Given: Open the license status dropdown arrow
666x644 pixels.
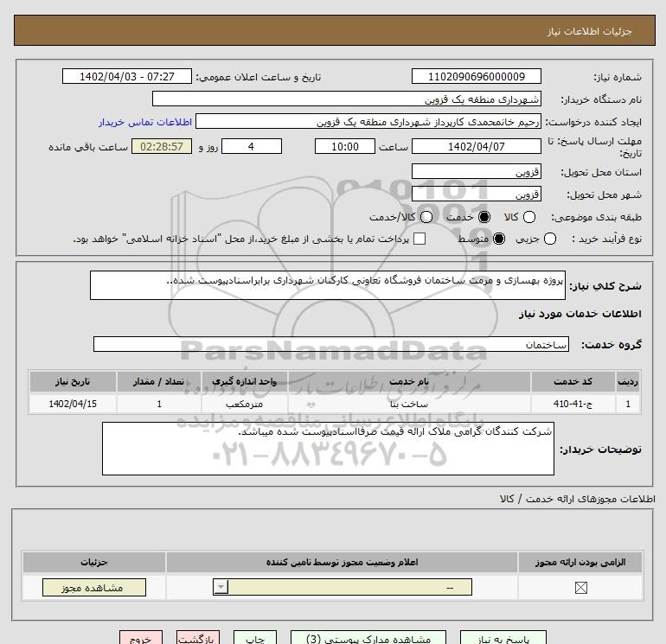Looking at the screenshot, I should click(x=221, y=587).
